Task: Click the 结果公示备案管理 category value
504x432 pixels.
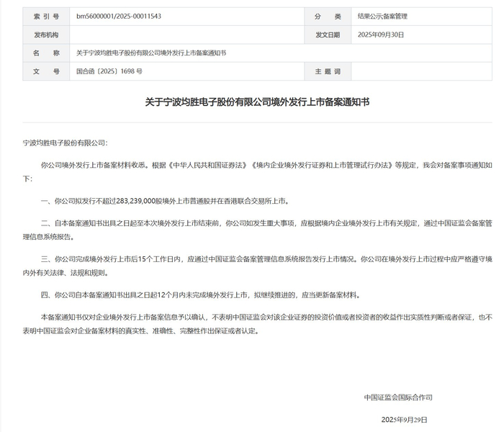Action: click(382, 16)
